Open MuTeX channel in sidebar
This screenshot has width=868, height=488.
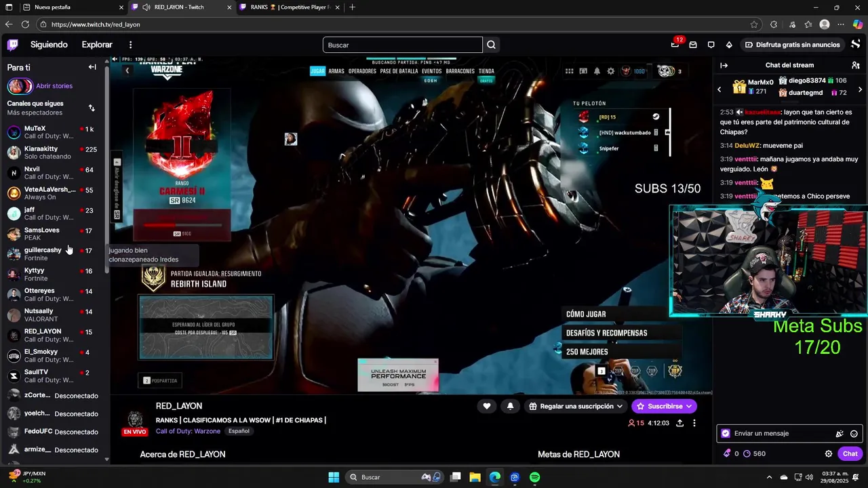coord(53,132)
